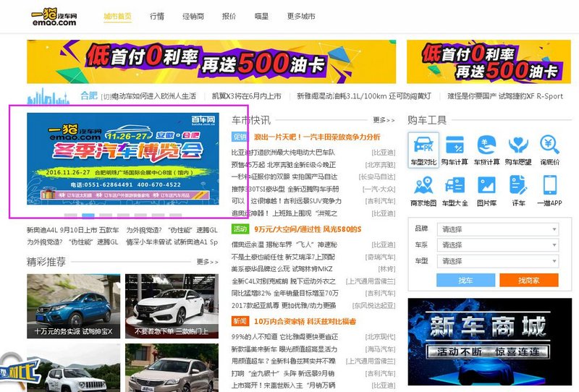579x392 pixels.
Task: Open the 购车愿望 wish icon
Action: coord(518,150)
